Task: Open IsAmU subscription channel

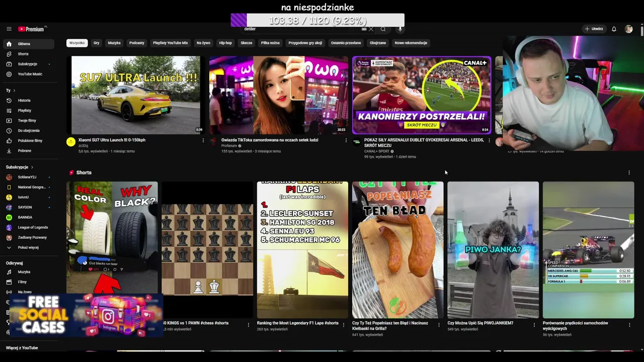Action: click(x=28, y=197)
